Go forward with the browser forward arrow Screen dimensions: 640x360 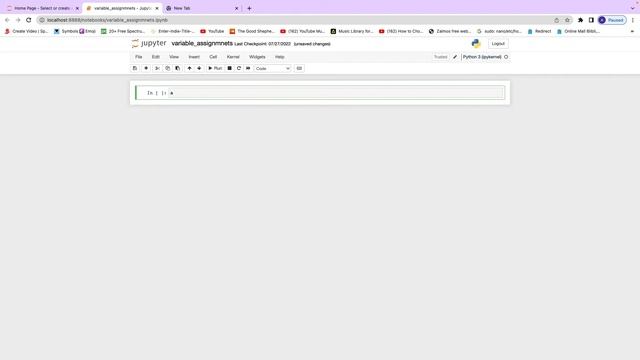(x=18, y=20)
